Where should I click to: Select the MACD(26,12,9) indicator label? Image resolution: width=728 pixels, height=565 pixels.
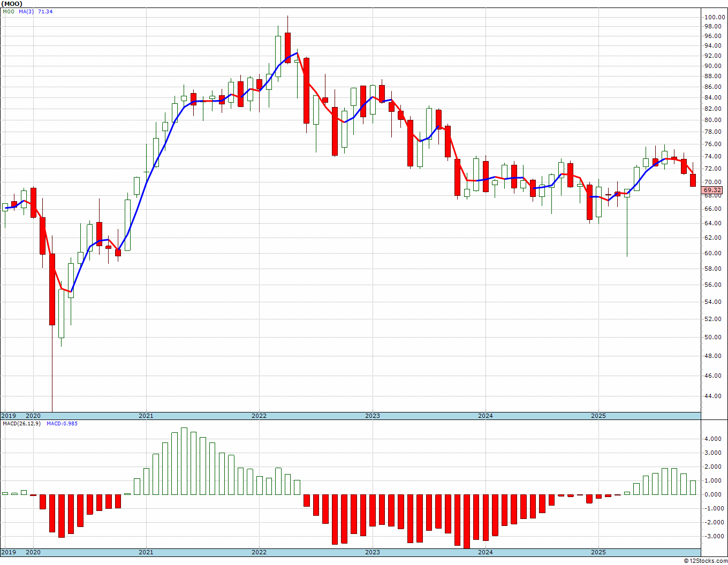pos(21,424)
